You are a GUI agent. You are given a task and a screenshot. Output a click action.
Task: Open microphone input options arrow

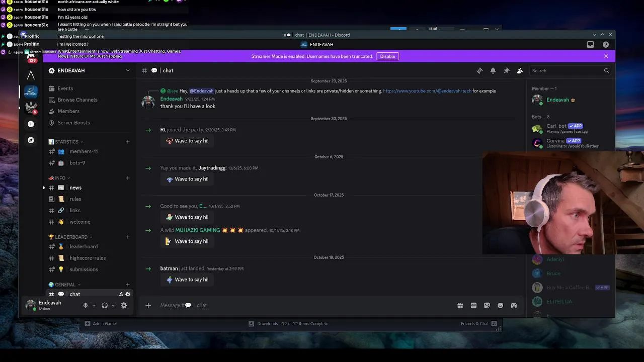click(x=94, y=305)
